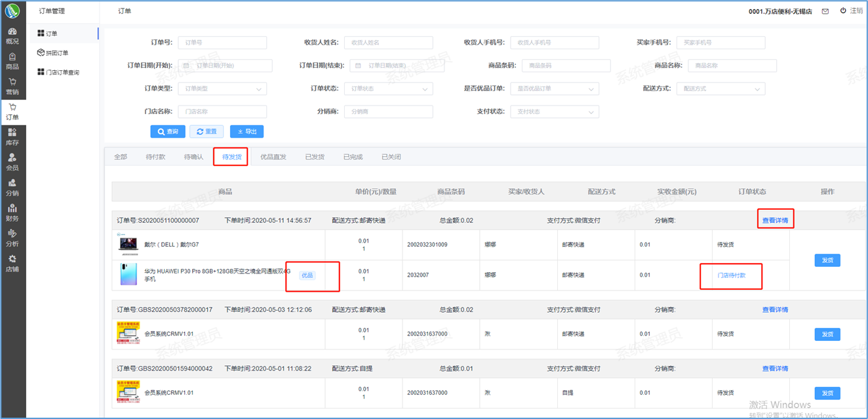This screenshot has height=419, width=868.
Task: Open 库存 inventory in sidebar
Action: pos(12,137)
